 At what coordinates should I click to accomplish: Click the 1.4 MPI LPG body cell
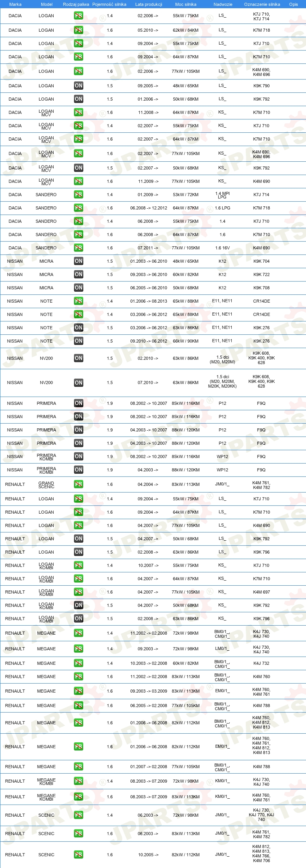[222, 195]
